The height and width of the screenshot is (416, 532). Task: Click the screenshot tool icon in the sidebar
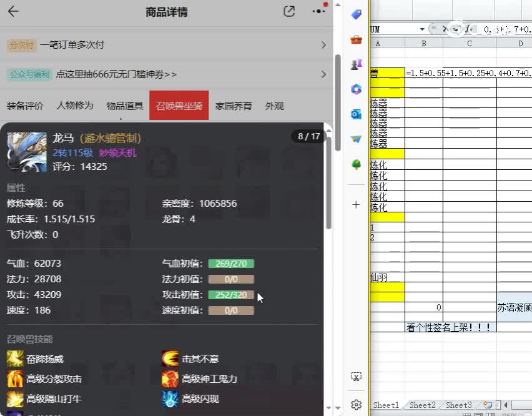[356, 376]
